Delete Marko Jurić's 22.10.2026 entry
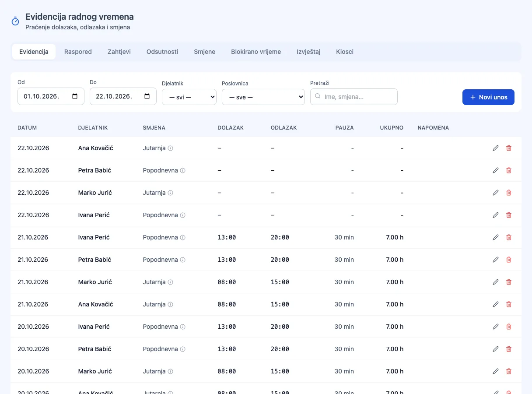532x394 pixels. (509, 193)
